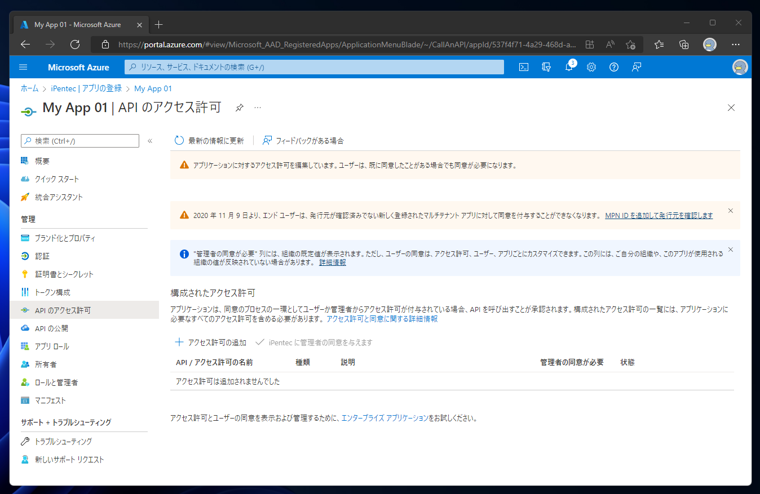Viewport: 760px width, 494px height.
Task: Go to iPentec | アプリの登録 breadcrumb
Action: (x=86, y=88)
